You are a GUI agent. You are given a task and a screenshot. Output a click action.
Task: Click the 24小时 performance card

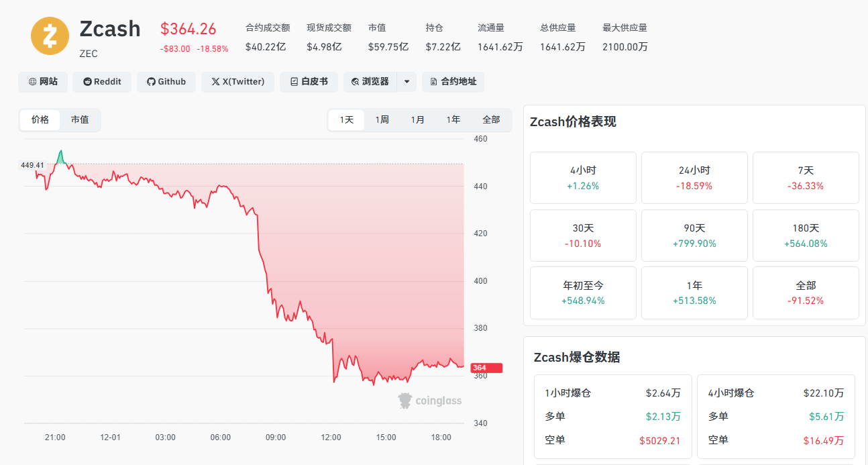click(694, 178)
